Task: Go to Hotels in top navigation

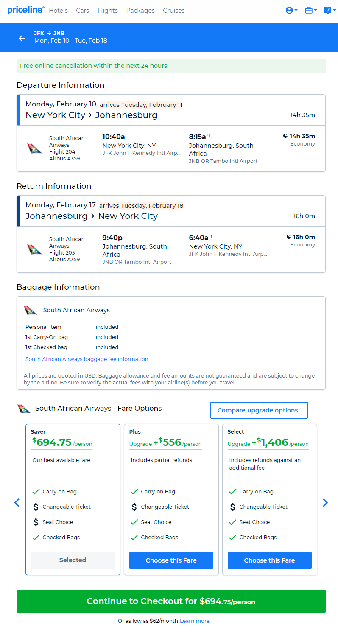Action: pyautogui.click(x=58, y=11)
